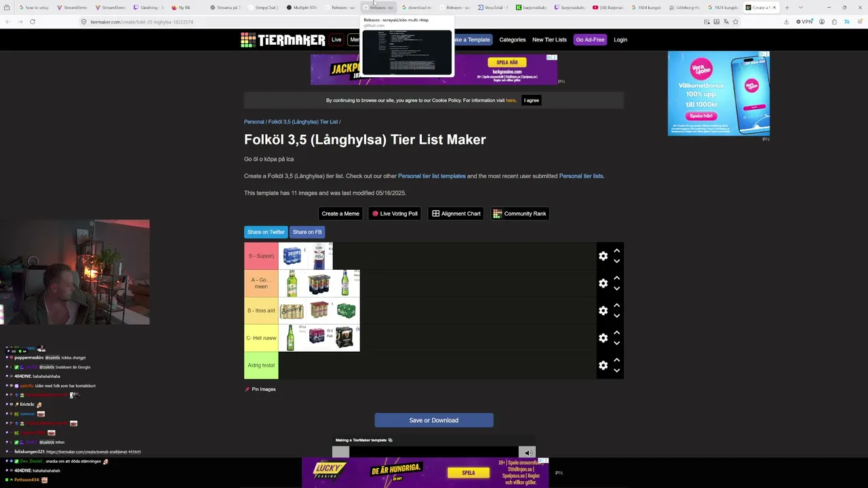
Task: Open settings gear for the A tier row
Action: 603,283
